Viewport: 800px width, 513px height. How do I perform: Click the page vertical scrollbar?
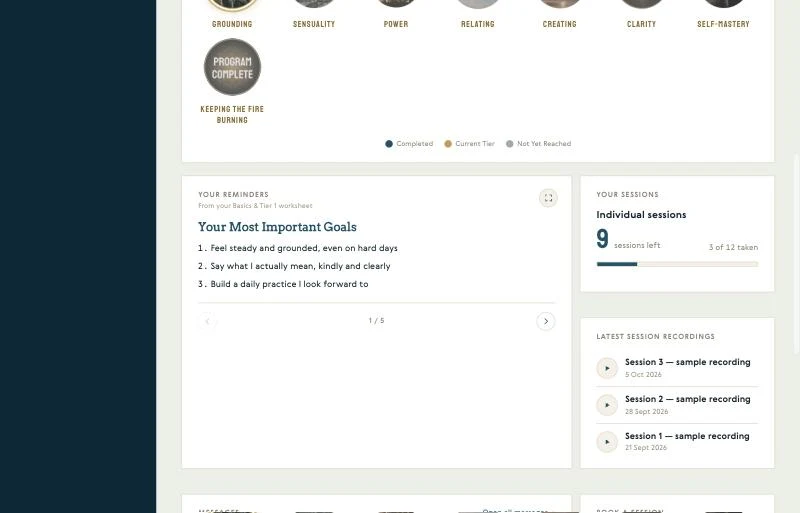[x=796, y=254]
